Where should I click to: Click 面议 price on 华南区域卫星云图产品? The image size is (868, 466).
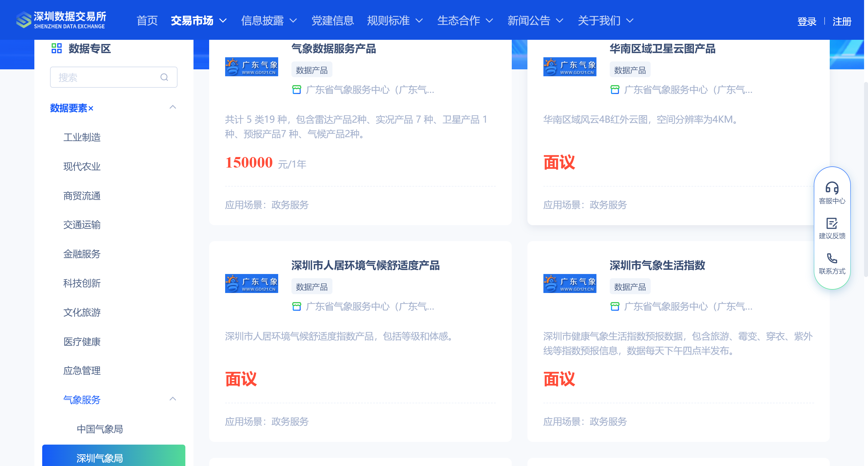(559, 163)
